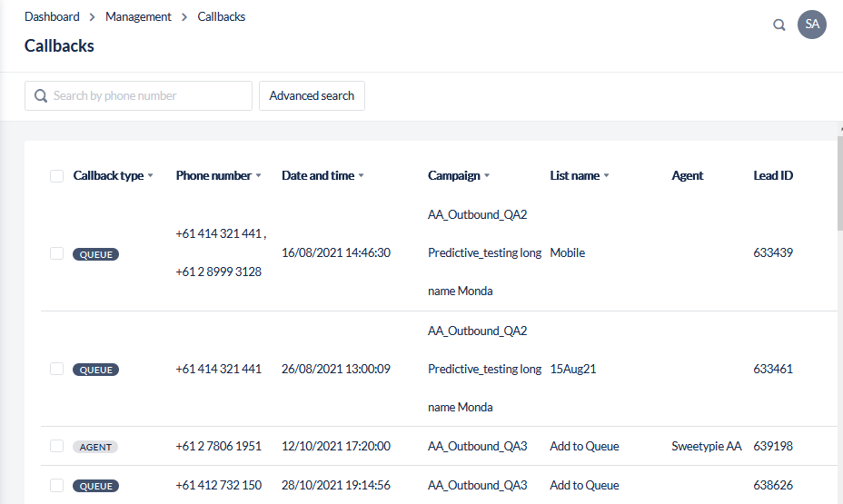
Task: Select the checkbox for the Sweetypie AA row
Action: pyautogui.click(x=56, y=446)
